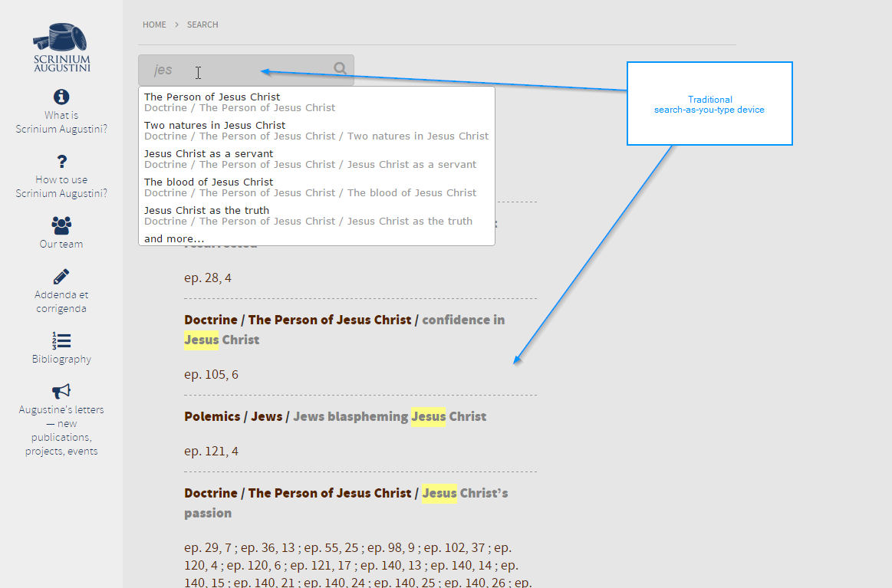The width and height of the screenshot is (892, 588).
Task: Choose 'Jesus Christ as the truth' suggestion
Action: pyautogui.click(x=206, y=211)
